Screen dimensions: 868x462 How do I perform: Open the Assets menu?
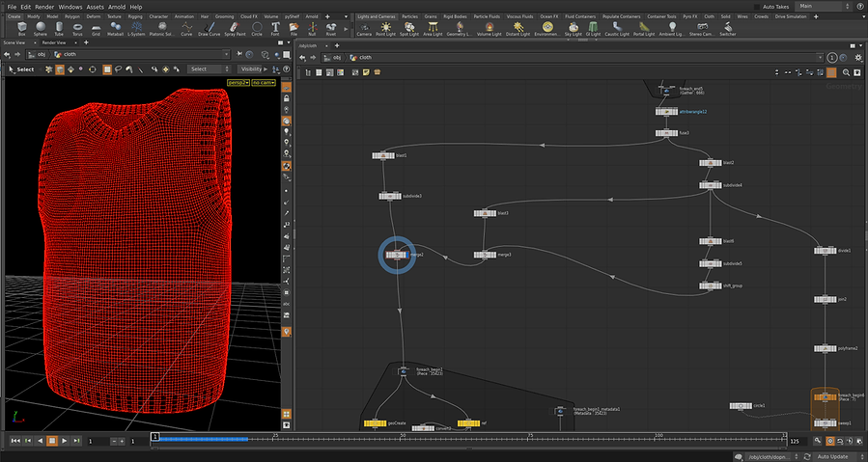95,7
